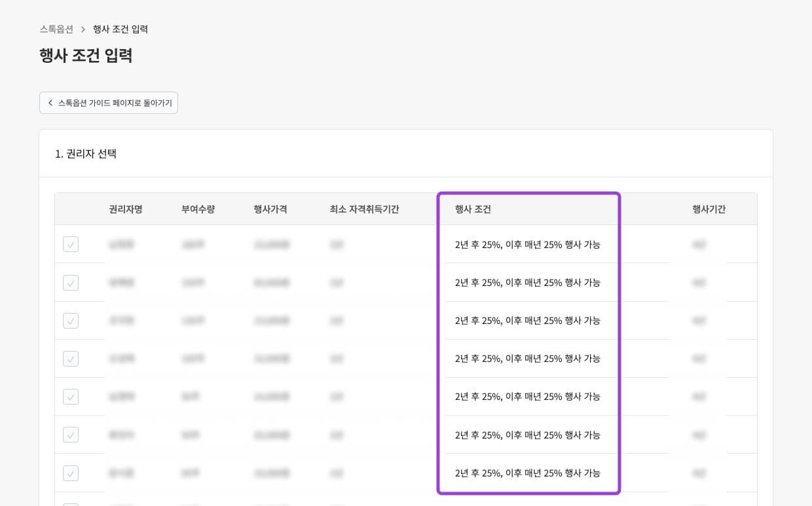Click the 행사 조건 column header
The height and width of the screenshot is (506, 812).
(473, 209)
